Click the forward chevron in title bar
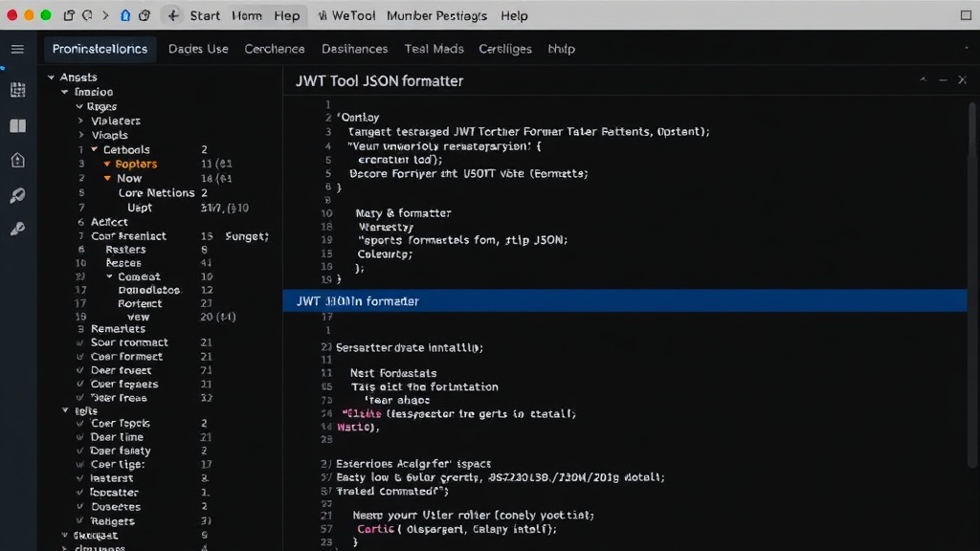 point(105,15)
